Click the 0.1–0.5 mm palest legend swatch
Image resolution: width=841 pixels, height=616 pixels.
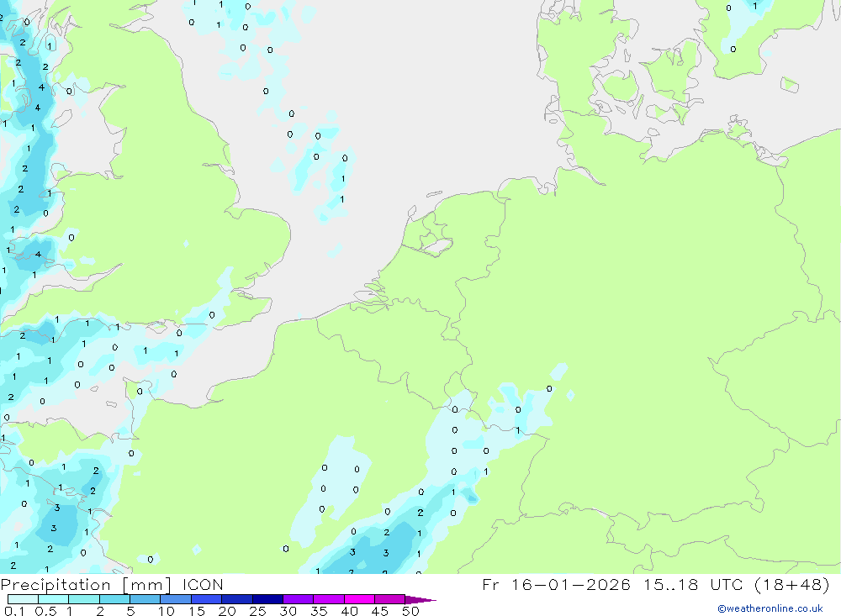[x=23, y=599]
